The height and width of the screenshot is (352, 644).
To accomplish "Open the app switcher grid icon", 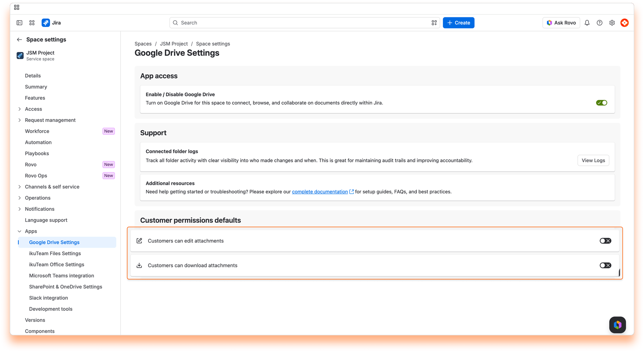I will pyautogui.click(x=32, y=23).
